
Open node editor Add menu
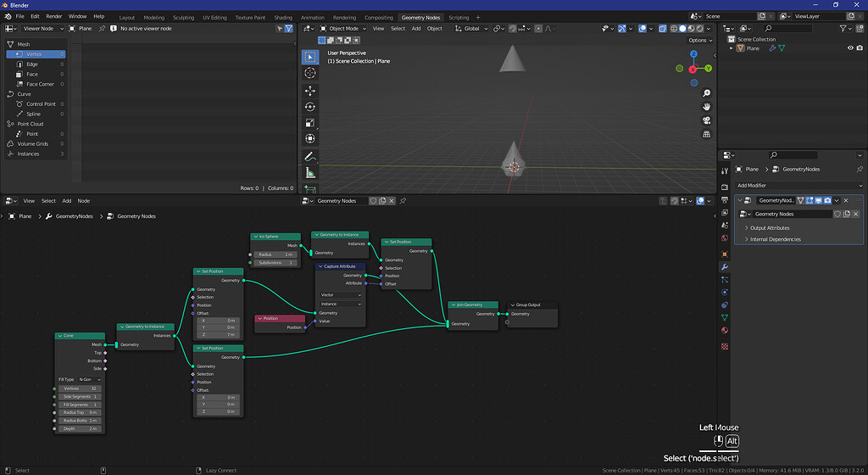66,201
